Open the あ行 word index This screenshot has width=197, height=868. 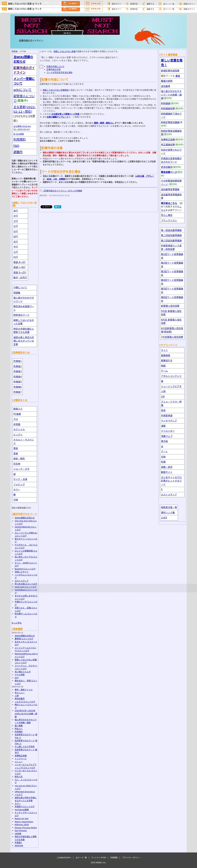click(16, 211)
